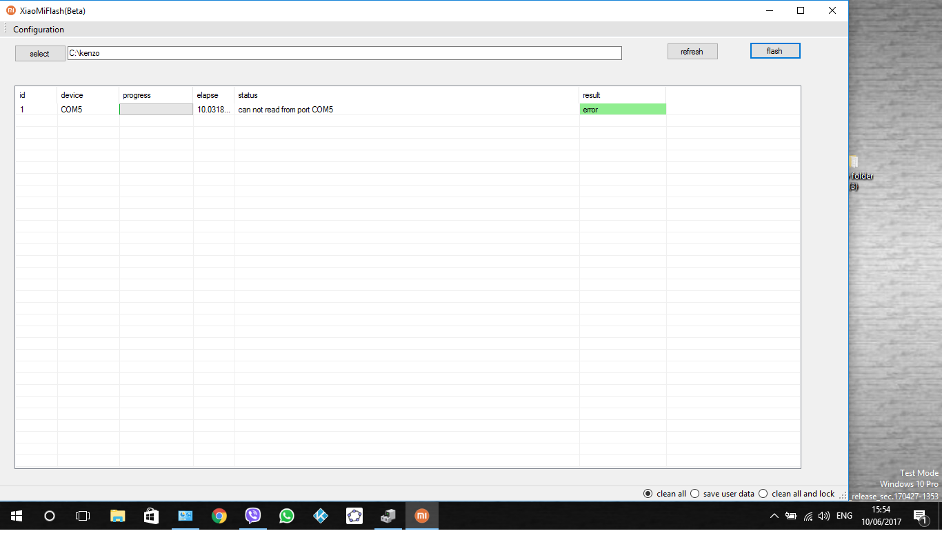Image resolution: width=942 pixels, height=560 pixels.
Task: Select the desktop folder icon behind the window
Action: click(854, 161)
